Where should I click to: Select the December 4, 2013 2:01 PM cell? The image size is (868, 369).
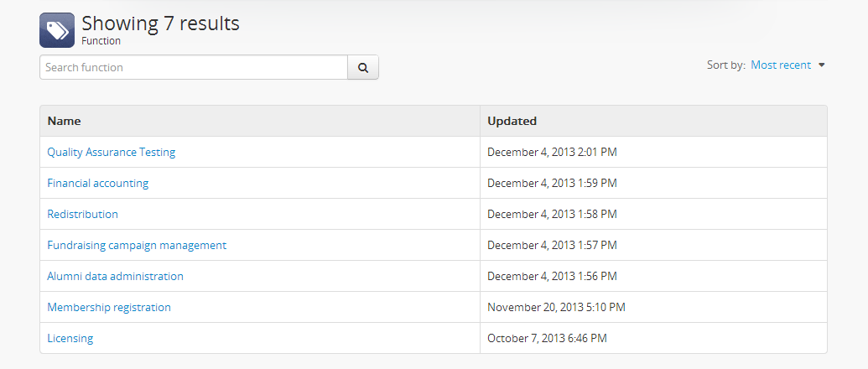(x=552, y=152)
